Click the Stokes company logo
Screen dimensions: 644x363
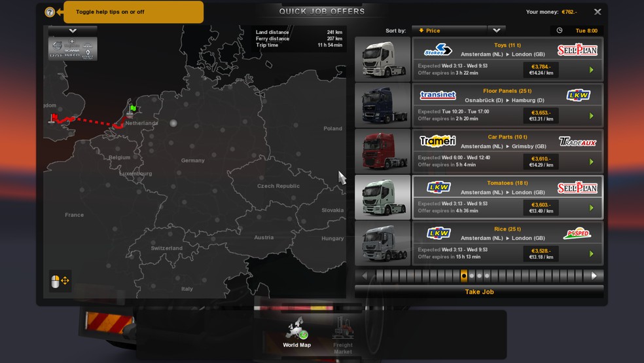[x=438, y=50]
